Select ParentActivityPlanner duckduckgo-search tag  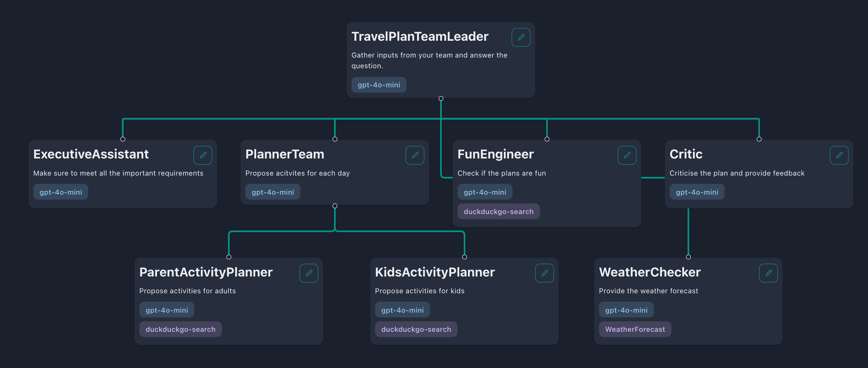click(180, 329)
